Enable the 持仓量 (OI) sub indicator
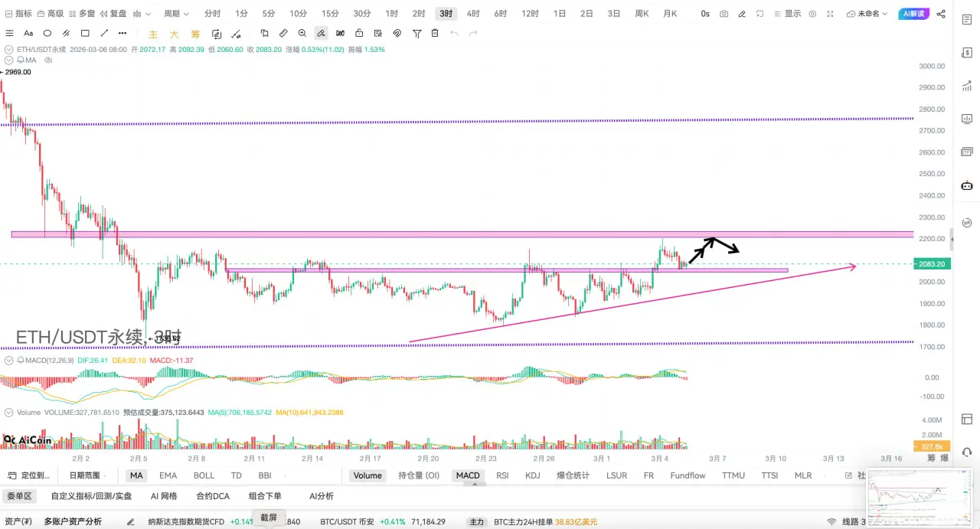The height and width of the screenshot is (529, 980). coord(419,475)
